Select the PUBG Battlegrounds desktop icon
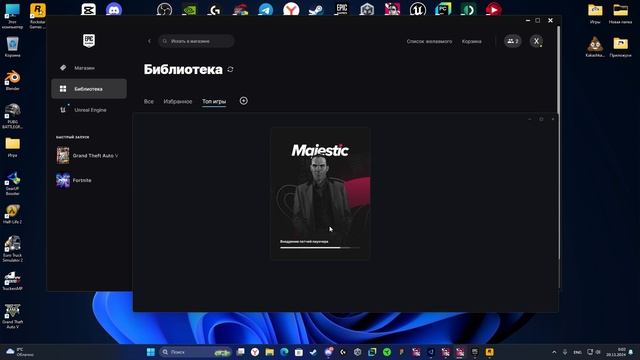Image resolution: width=640 pixels, height=360 pixels. pyautogui.click(x=13, y=116)
